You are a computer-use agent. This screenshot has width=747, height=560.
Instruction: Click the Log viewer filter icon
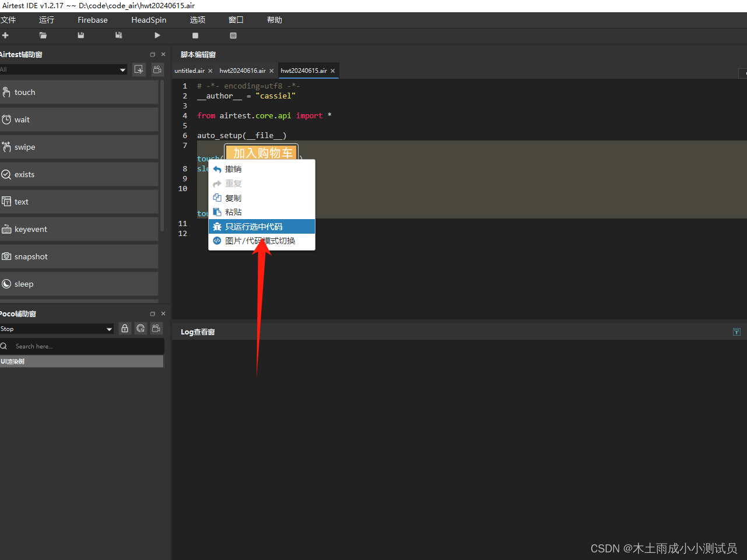pos(737,332)
